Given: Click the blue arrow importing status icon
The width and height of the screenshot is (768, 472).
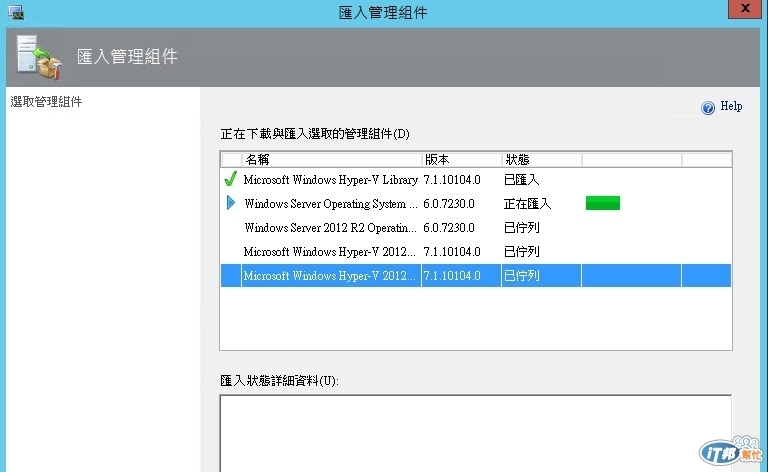Looking at the screenshot, I should [x=231, y=203].
